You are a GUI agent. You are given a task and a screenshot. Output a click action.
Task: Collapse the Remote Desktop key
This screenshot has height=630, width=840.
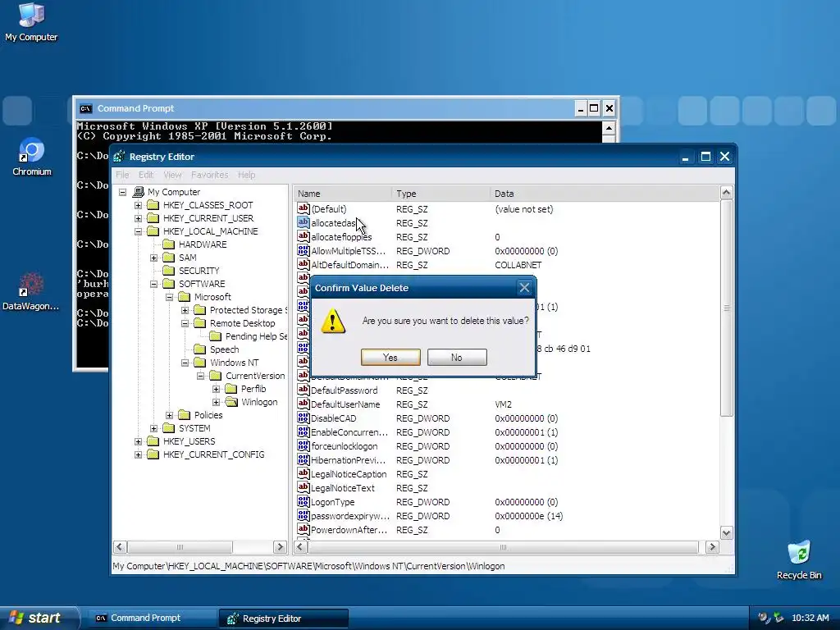[185, 323]
